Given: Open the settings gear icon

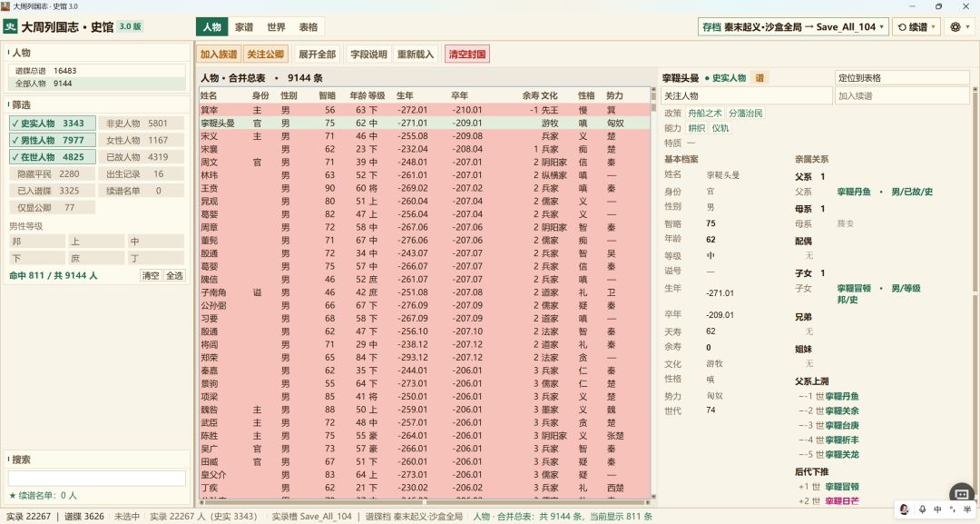Looking at the screenshot, I should pos(955,27).
